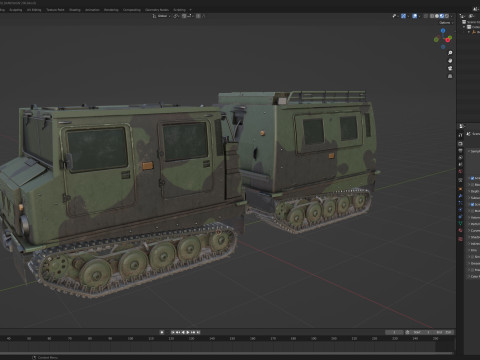Viewport: 480px width, 360px height.
Task: Open the green Object Data properties tab
Action: click(x=460, y=223)
